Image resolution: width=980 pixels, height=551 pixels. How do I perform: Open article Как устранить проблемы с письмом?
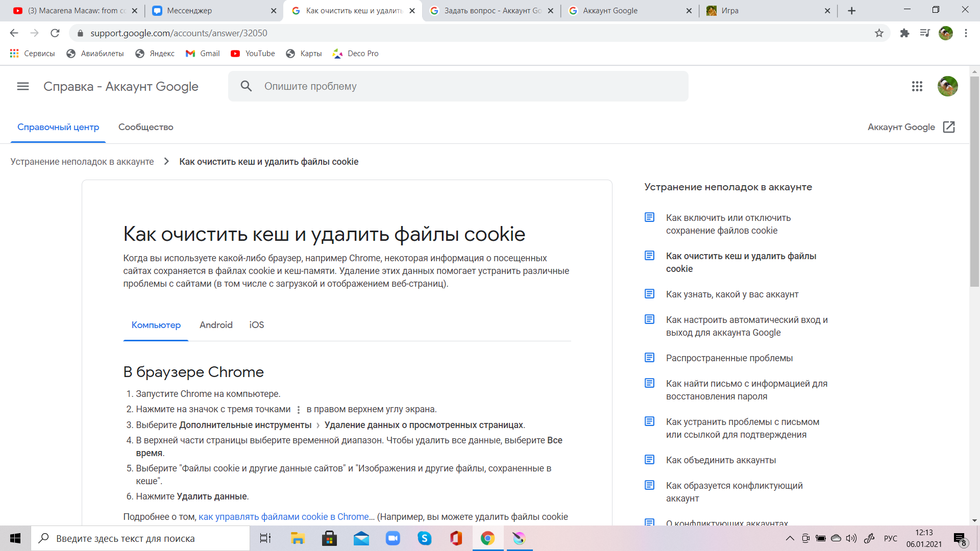click(742, 428)
